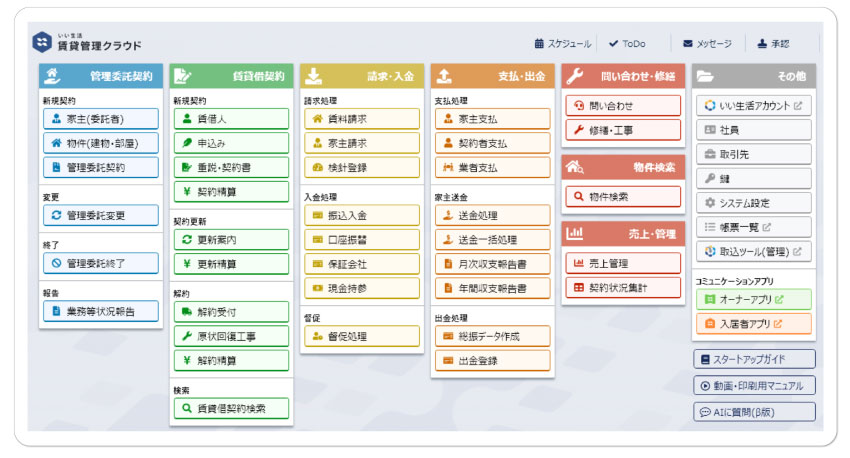Open 口座振替 button

click(x=362, y=240)
